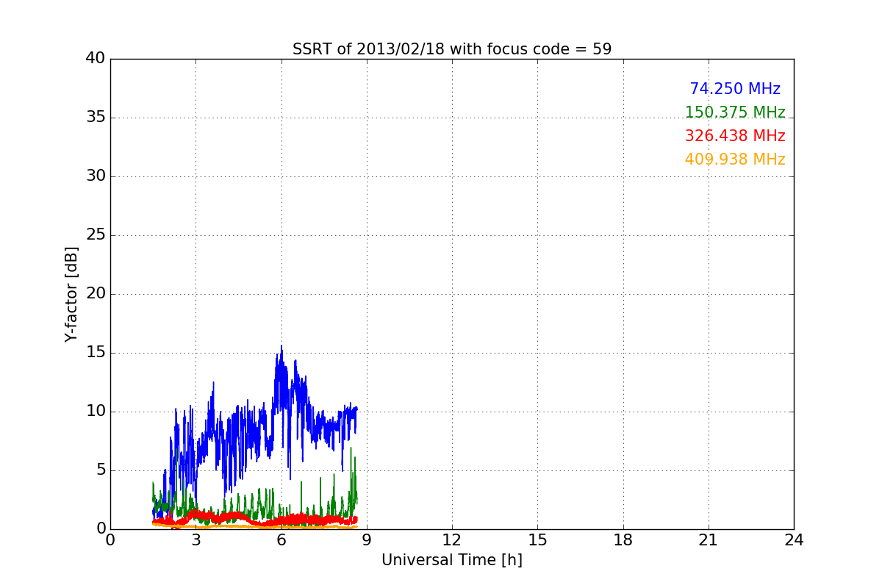This screenshot has width=882, height=588.
Task: Click the x-axis tick label 6
Action: click(x=281, y=540)
